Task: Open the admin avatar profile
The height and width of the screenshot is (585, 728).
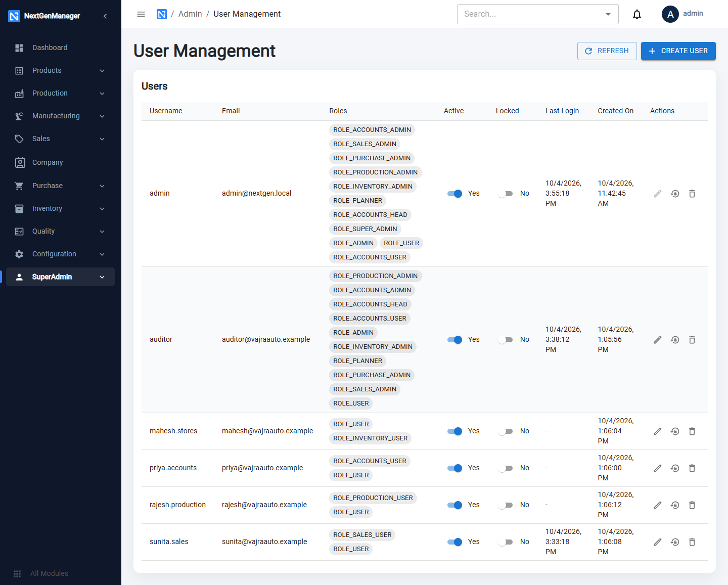Action: (x=670, y=14)
